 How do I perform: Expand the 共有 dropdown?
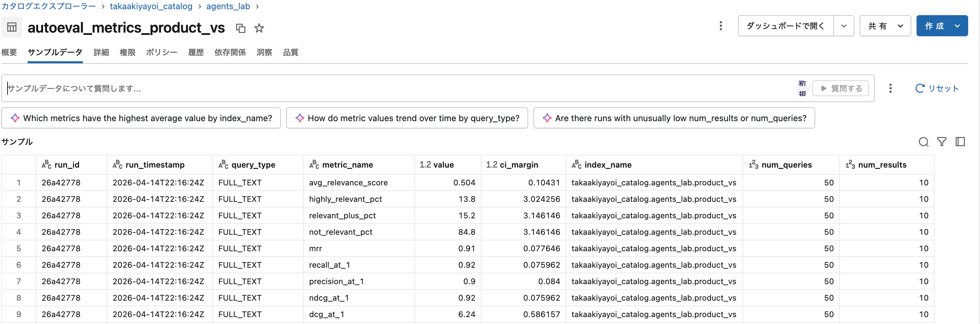tap(885, 25)
